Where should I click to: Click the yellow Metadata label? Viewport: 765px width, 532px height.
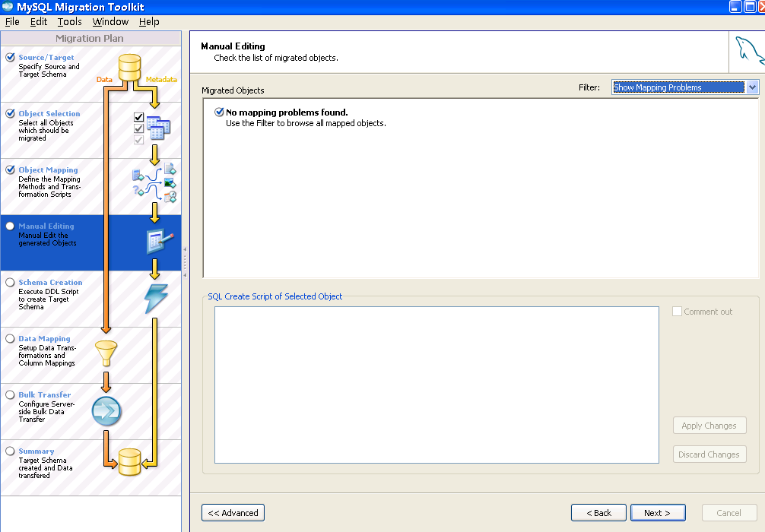[x=161, y=80]
